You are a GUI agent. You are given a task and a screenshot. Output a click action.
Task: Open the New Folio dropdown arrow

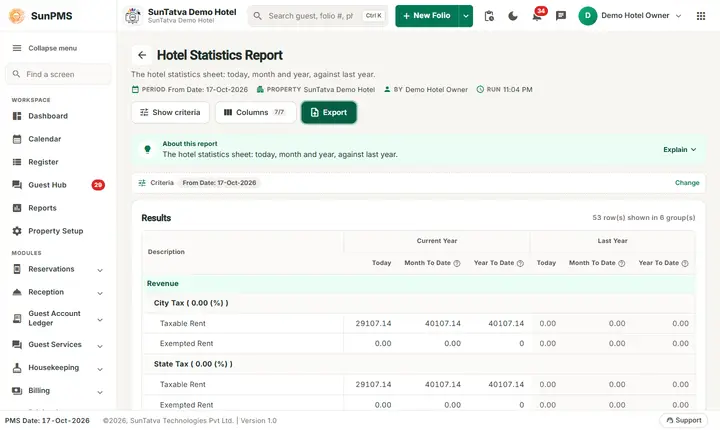pyautogui.click(x=466, y=16)
